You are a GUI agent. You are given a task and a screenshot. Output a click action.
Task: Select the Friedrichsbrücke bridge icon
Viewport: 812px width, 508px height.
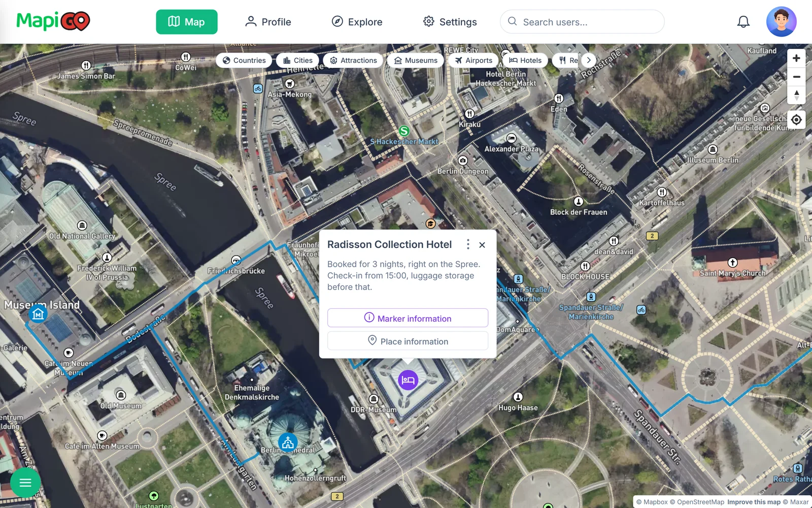(236, 261)
